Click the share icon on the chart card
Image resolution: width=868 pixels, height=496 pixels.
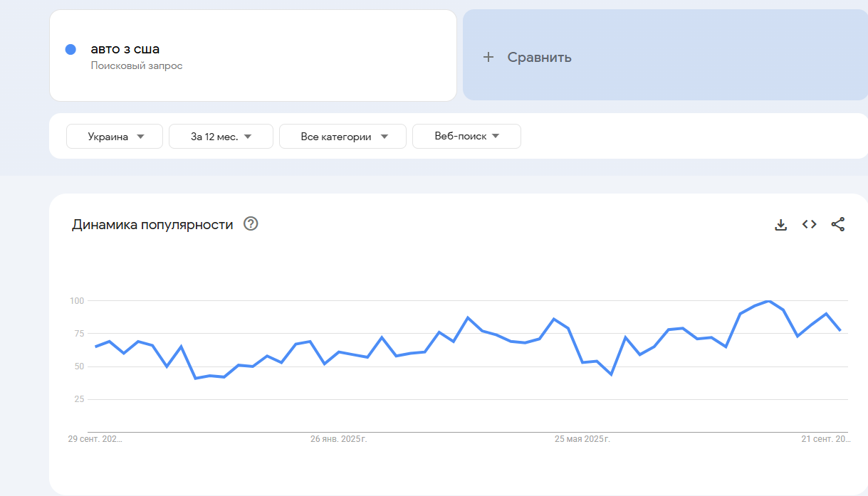[x=837, y=224]
